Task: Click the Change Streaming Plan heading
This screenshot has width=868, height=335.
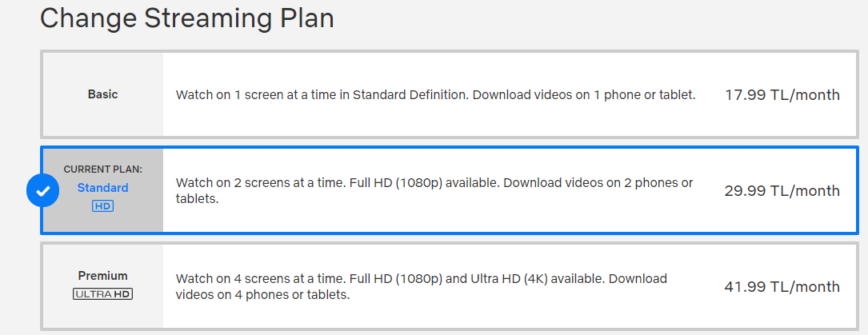Action: click(187, 19)
